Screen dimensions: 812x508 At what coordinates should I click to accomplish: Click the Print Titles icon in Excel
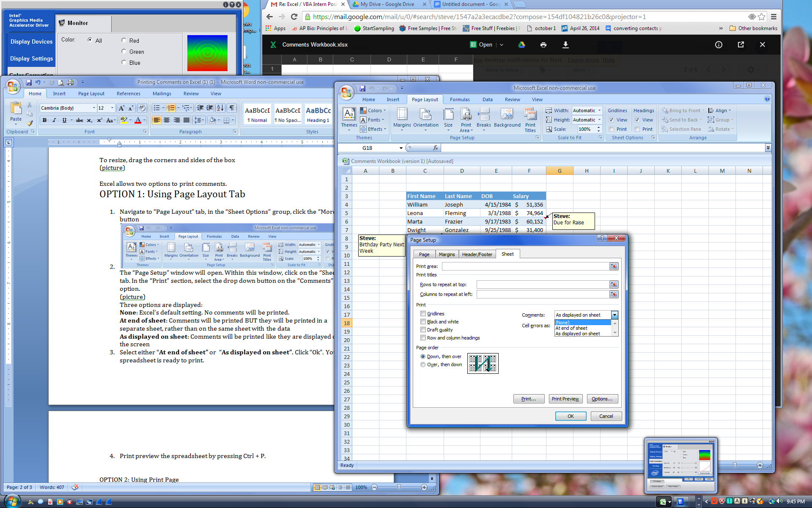pos(530,119)
